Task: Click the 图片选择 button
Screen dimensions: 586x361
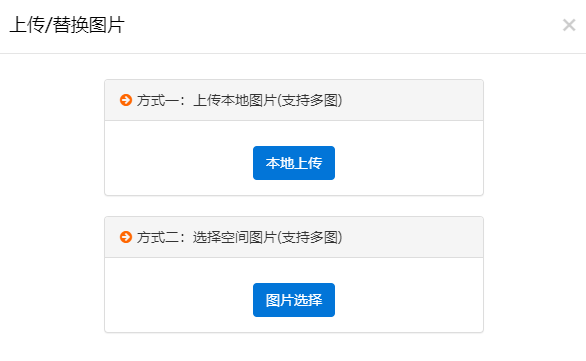Action: [x=294, y=300]
